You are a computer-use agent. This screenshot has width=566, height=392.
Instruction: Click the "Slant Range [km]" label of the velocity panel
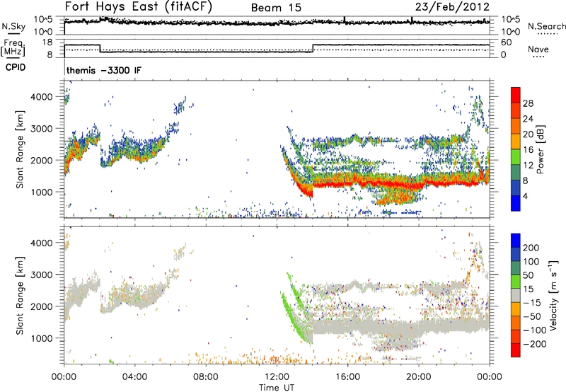(20, 296)
